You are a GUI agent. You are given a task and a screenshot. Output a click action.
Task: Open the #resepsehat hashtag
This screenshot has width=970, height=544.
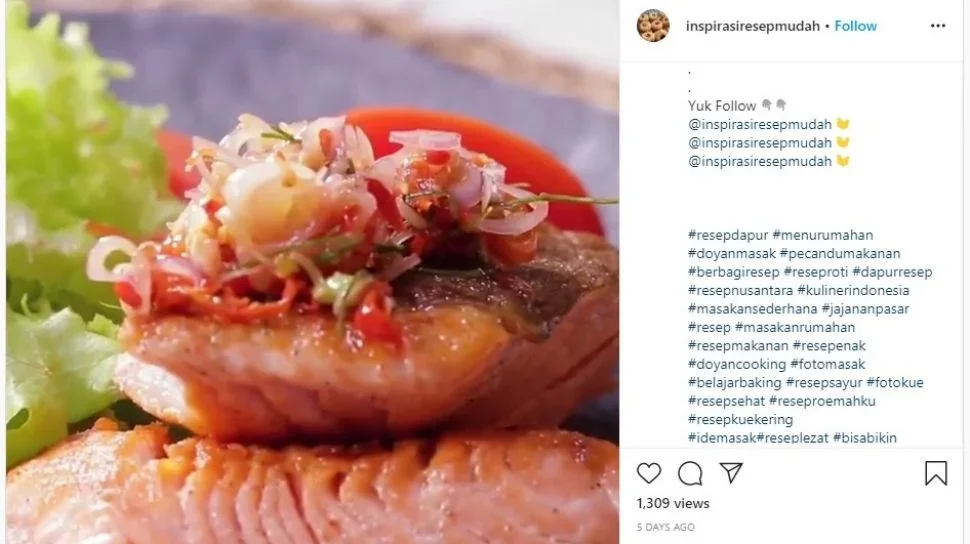[x=726, y=401]
